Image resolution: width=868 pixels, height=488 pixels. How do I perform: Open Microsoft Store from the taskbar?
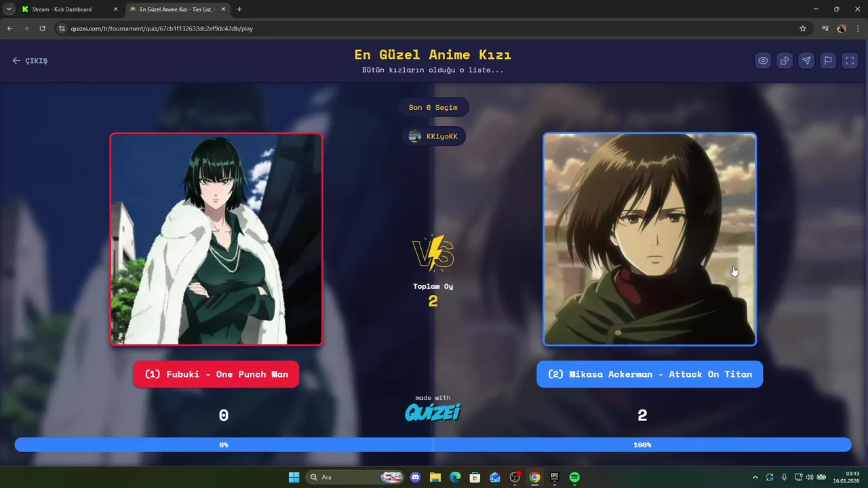click(x=475, y=477)
